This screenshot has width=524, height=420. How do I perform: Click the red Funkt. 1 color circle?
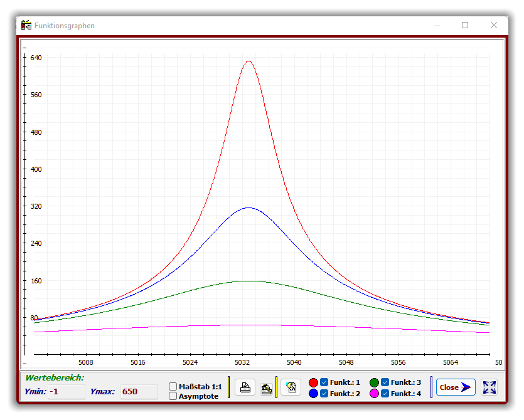(x=314, y=382)
